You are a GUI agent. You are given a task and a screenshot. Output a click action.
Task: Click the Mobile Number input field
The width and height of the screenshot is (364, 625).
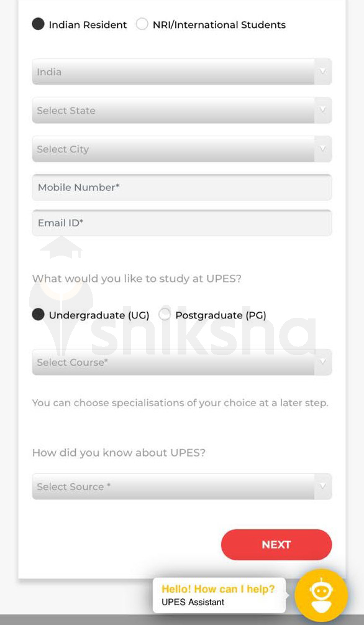pyautogui.click(x=182, y=187)
